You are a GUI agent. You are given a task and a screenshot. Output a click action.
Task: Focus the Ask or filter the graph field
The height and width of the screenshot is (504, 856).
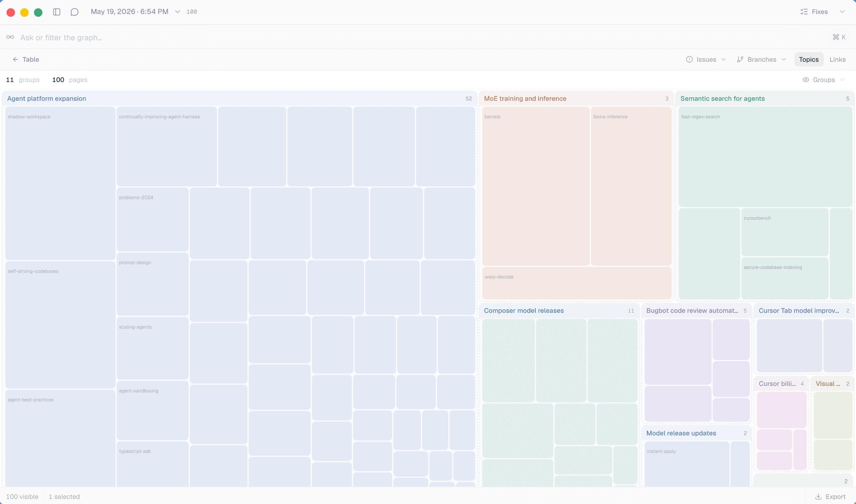tap(428, 37)
